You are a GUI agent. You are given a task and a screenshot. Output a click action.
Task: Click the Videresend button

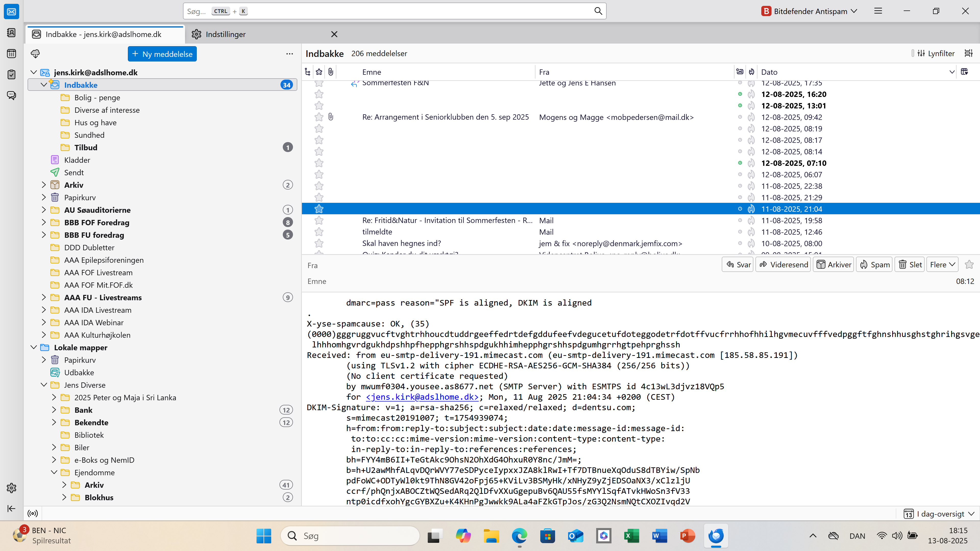pyautogui.click(x=783, y=265)
